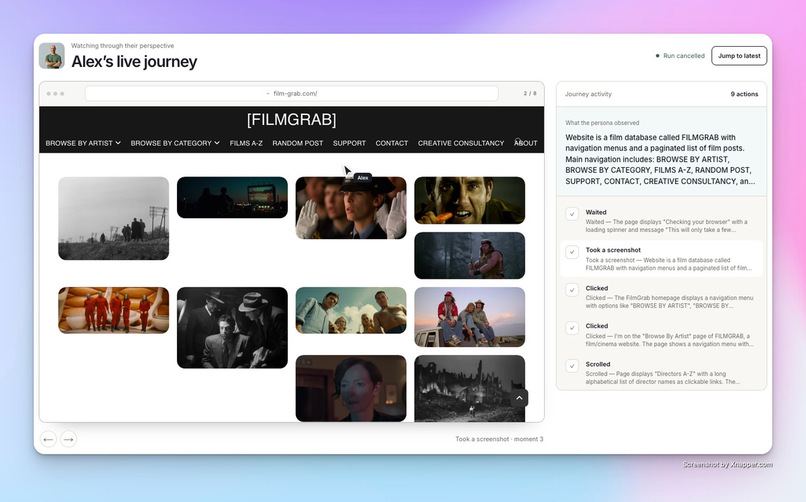Click the 2 / 8 page counter
The height and width of the screenshot is (502, 806).
point(530,94)
